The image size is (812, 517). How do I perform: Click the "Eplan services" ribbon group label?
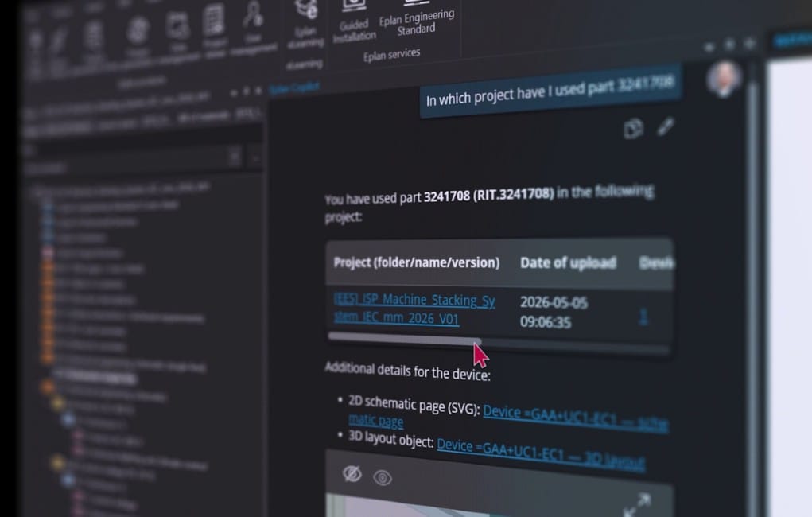391,54
